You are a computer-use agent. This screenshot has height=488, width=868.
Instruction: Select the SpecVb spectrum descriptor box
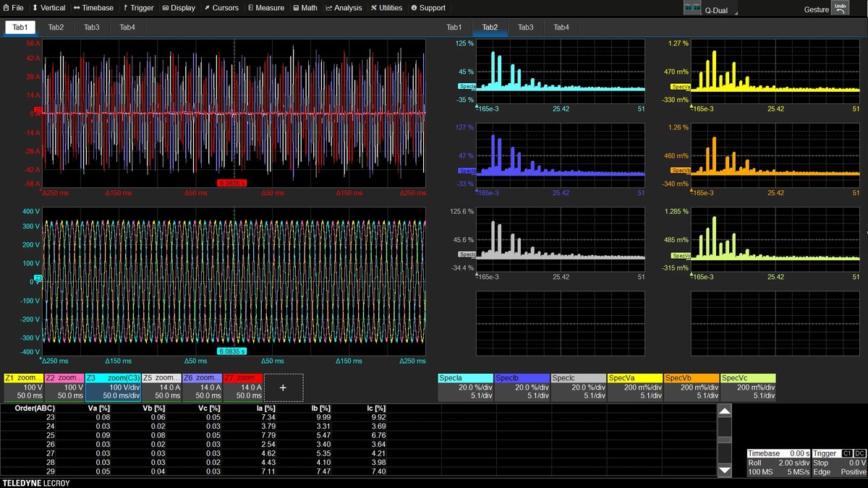(692, 387)
